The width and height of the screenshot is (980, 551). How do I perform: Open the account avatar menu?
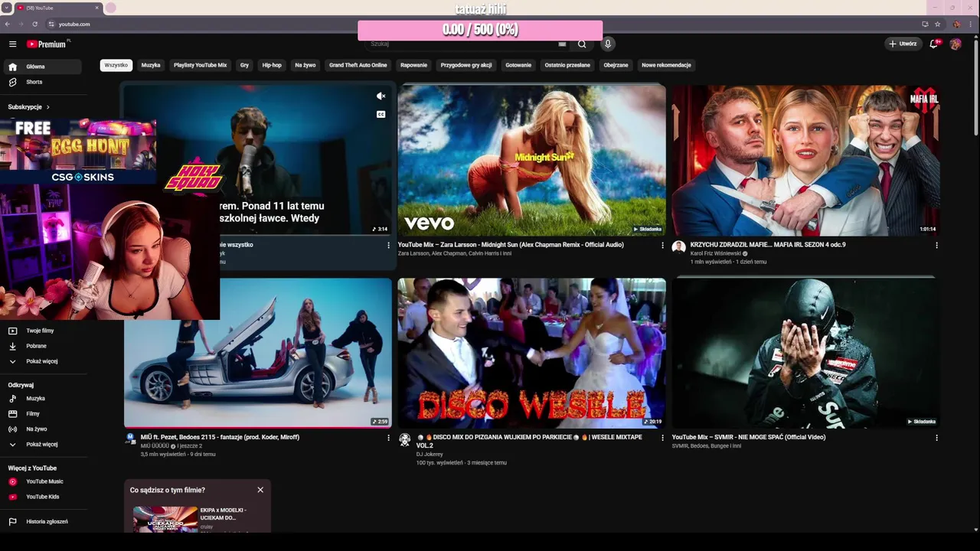pyautogui.click(x=955, y=44)
